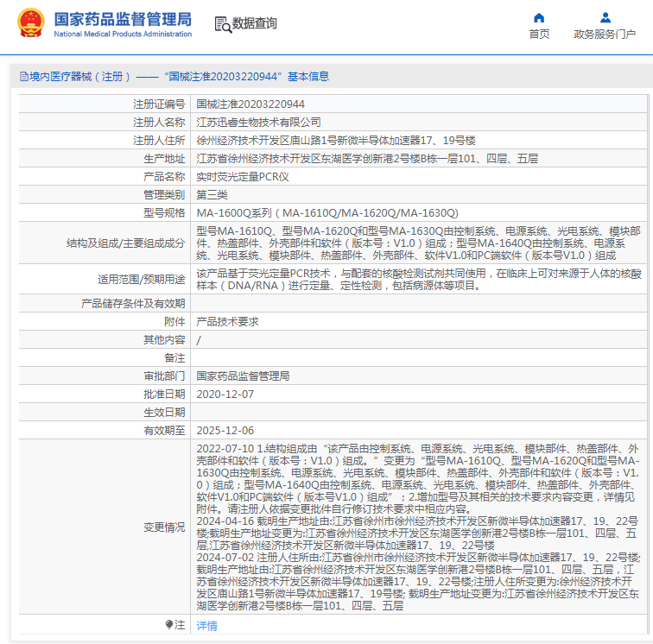Open the 详情 link
Image resolution: width=653 pixels, height=644 pixels.
click(206, 625)
